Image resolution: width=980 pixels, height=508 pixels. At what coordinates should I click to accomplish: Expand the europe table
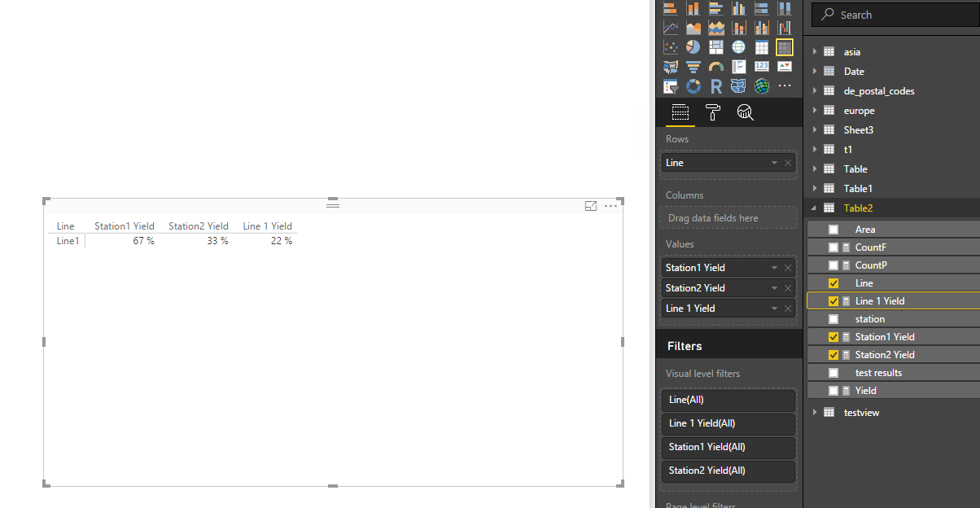(815, 111)
